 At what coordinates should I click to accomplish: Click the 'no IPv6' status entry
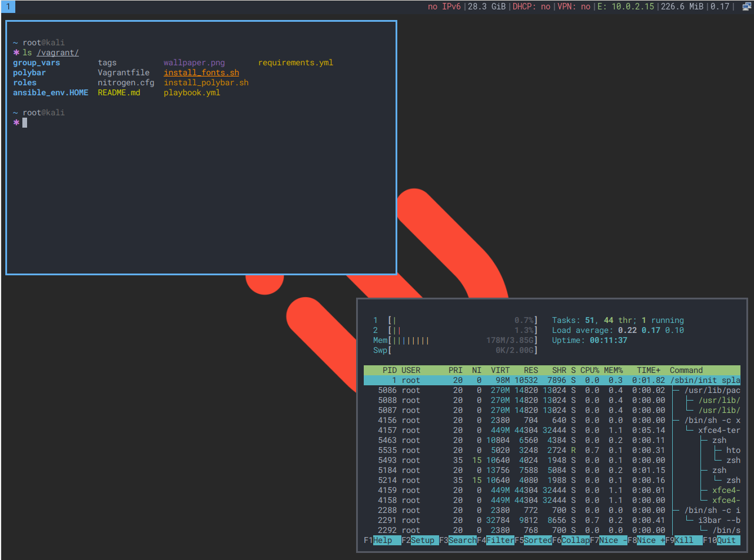(444, 7)
